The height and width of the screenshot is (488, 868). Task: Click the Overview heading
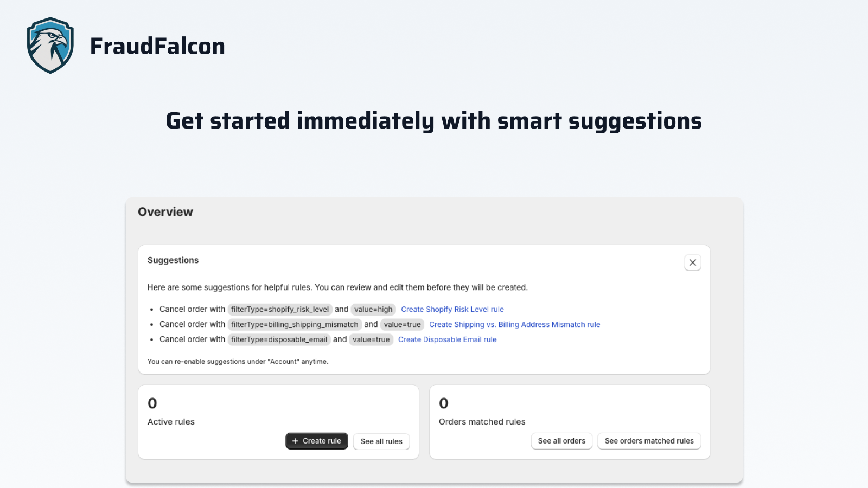165,212
